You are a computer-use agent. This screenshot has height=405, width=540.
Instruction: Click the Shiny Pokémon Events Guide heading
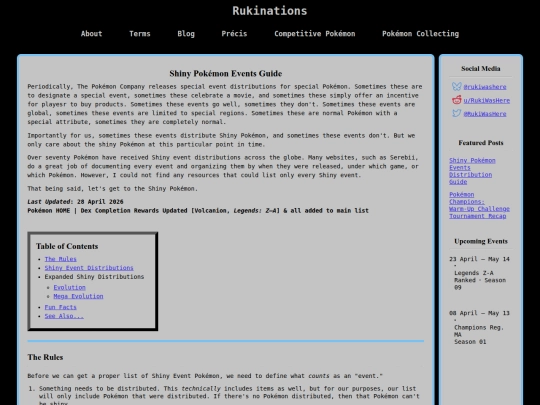click(226, 73)
